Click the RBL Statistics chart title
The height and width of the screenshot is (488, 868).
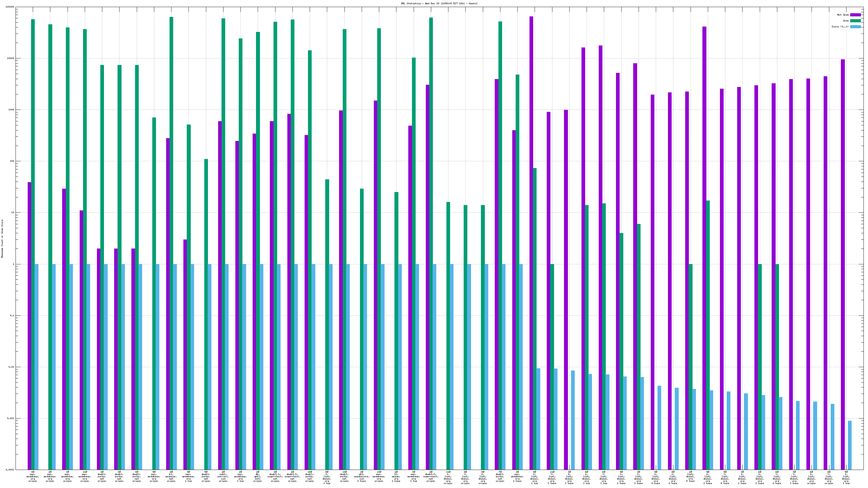click(439, 3)
